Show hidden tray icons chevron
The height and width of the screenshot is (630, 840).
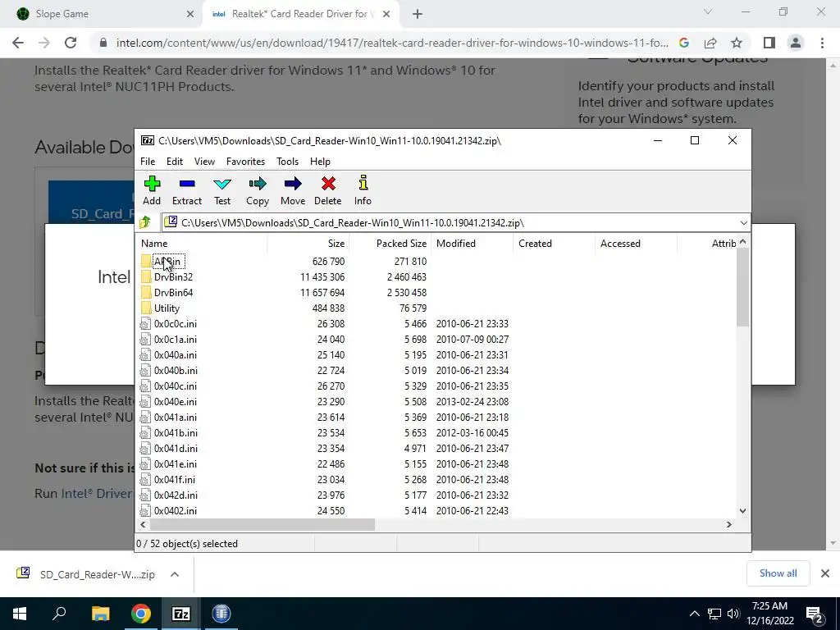tap(694, 614)
